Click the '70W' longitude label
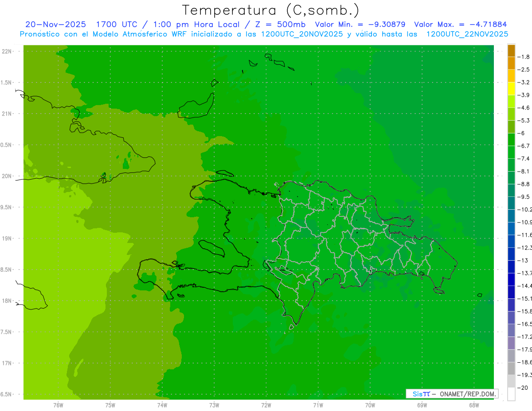 [x=370, y=405]
